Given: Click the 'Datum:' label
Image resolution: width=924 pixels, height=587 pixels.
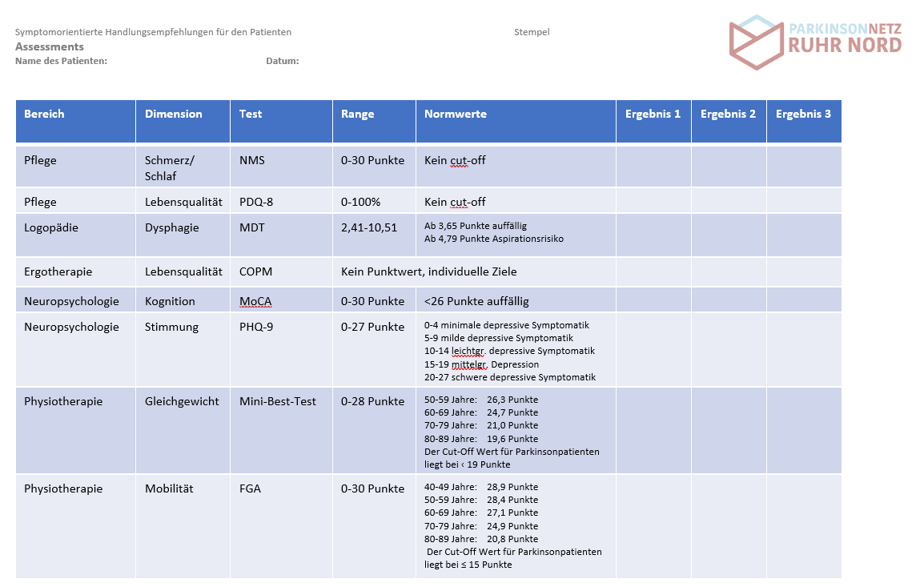Looking at the screenshot, I should click(283, 61).
